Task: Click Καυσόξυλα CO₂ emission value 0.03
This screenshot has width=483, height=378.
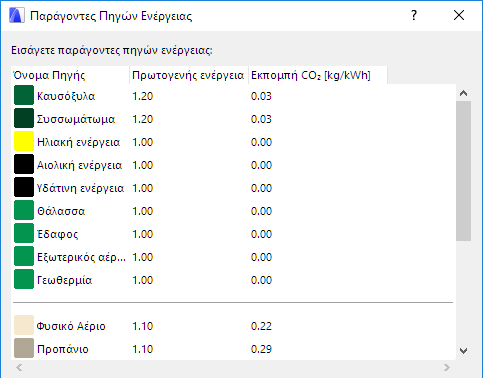Action: click(261, 96)
